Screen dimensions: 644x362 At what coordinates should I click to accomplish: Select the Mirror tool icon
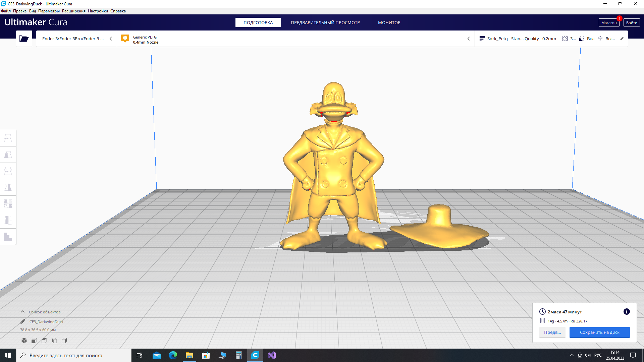point(8,187)
